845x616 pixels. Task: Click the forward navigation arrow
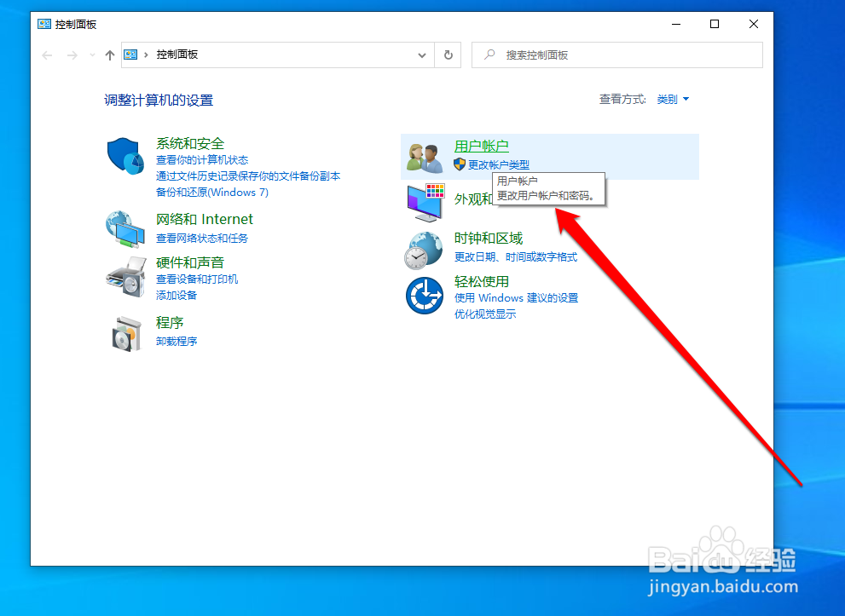coord(72,55)
